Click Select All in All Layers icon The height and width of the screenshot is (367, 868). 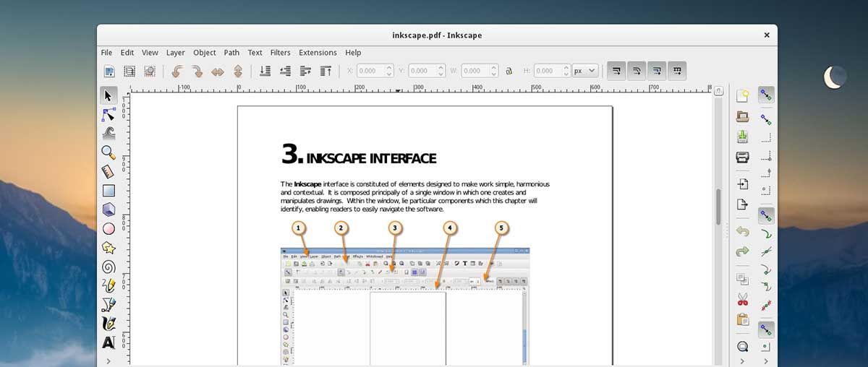129,71
